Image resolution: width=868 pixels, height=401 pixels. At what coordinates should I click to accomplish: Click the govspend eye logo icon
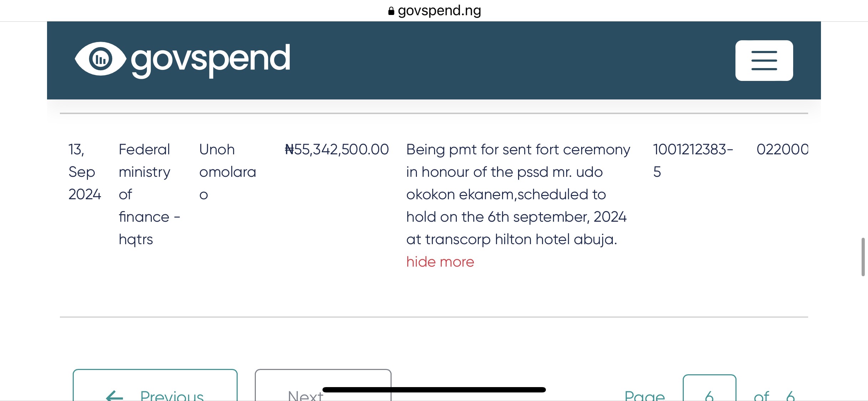(100, 59)
